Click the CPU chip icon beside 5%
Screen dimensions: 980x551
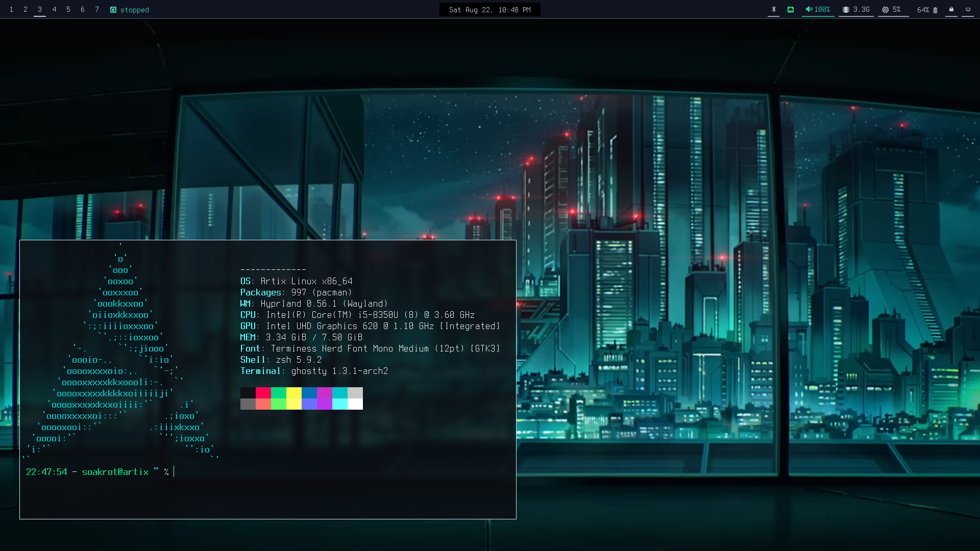885,10
